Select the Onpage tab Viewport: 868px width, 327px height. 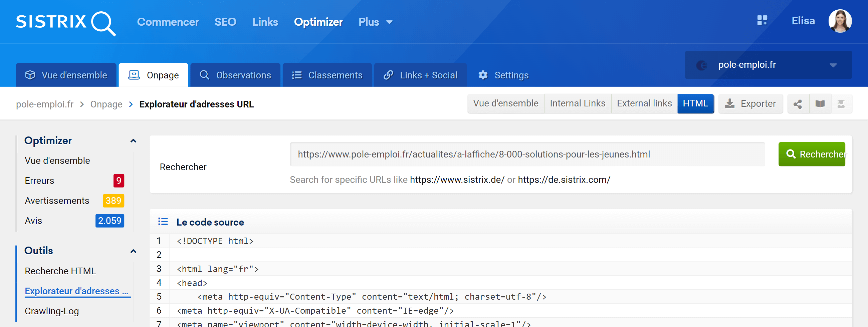coord(153,75)
